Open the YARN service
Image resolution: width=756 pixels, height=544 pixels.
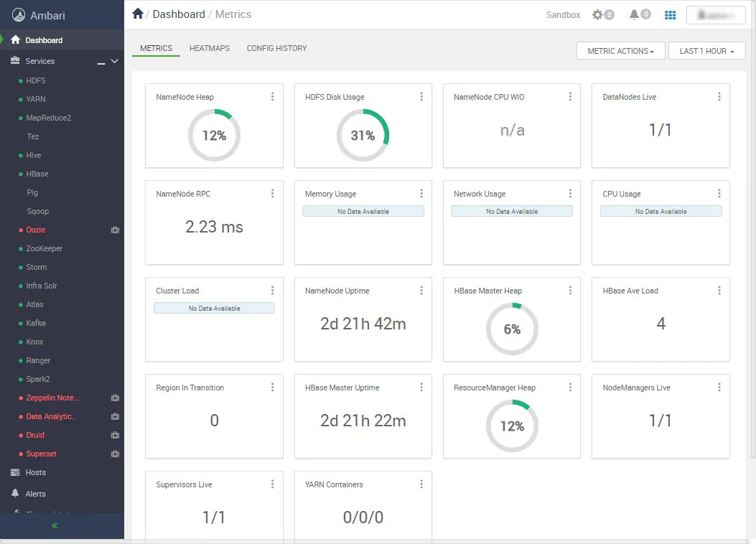point(36,99)
